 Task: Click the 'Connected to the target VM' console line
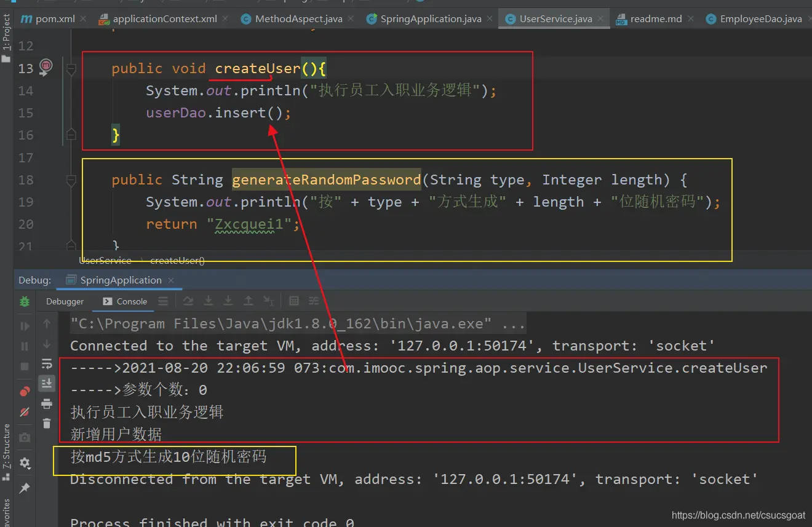click(x=392, y=346)
